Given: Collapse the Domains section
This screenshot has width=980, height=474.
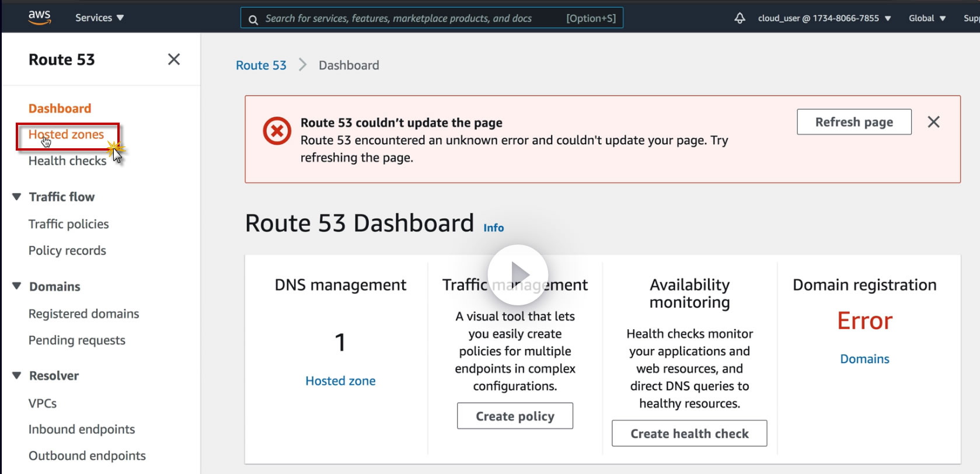Looking at the screenshot, I should [x=17, y=287].
